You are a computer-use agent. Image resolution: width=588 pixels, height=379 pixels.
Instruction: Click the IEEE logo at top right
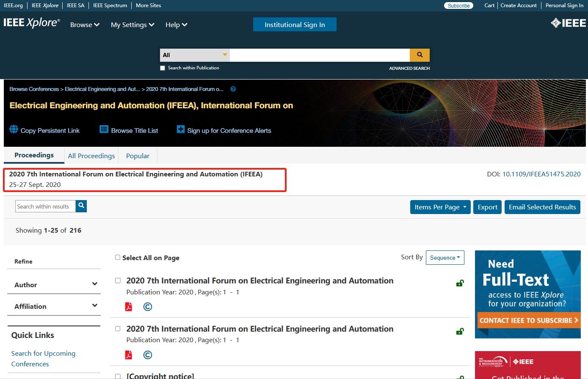point(568,23)
